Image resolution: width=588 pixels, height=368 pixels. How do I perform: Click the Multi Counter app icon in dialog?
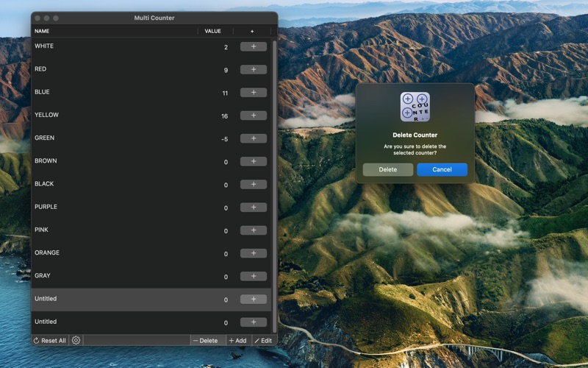(x=415, y=107)
